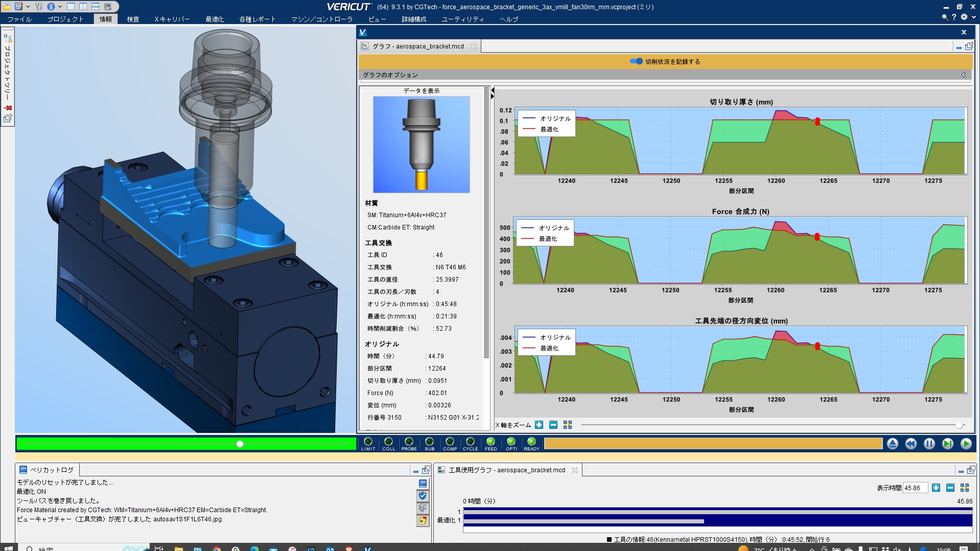Click the step forward single block button
Screen dimensions: 980x551
(947, 444)
